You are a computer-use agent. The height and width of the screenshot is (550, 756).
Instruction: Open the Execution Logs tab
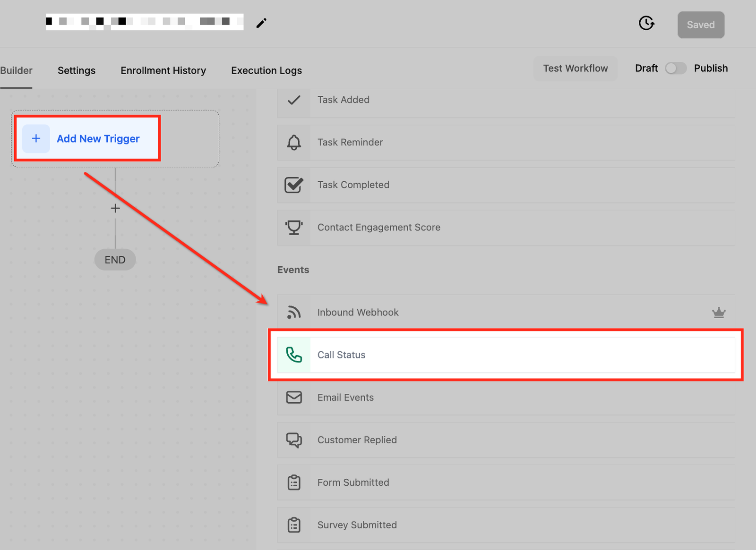266,70
